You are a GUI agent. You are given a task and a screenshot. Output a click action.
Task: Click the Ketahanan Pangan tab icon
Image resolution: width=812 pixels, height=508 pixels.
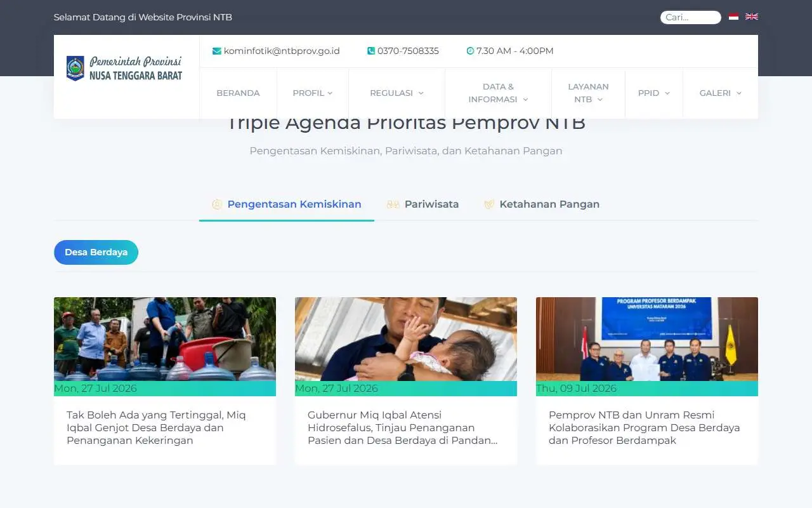pos(489,204)
